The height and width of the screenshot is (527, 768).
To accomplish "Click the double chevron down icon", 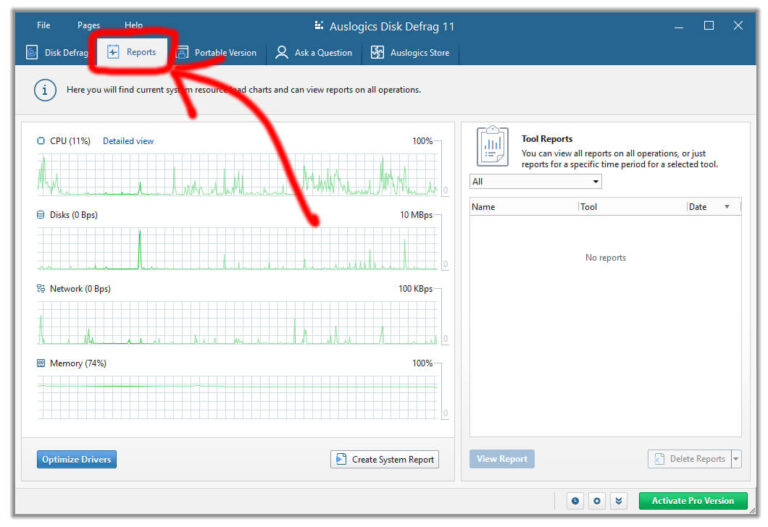I will [x=619, y=501].
